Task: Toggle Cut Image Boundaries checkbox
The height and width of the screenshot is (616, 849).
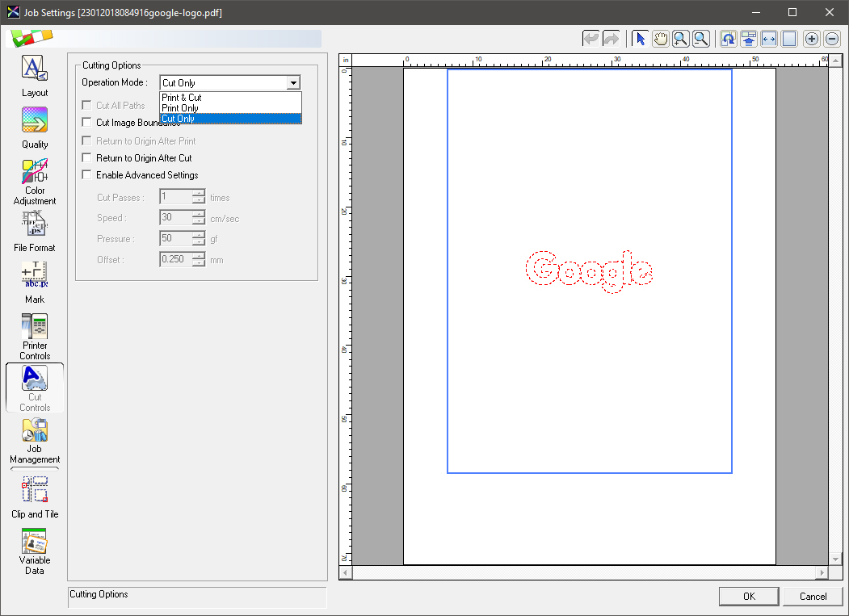Action: point(86,122)
